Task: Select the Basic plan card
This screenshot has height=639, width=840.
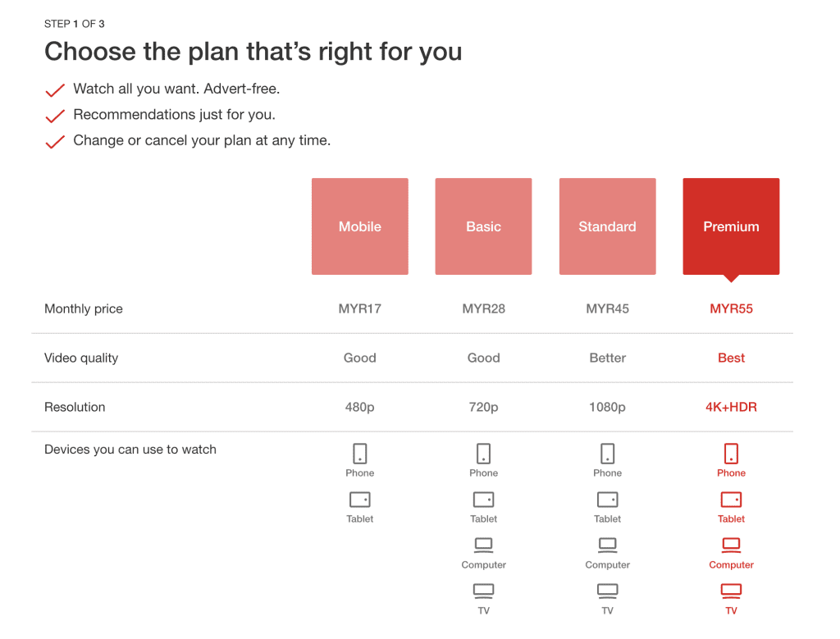Action: coord(483,226)
